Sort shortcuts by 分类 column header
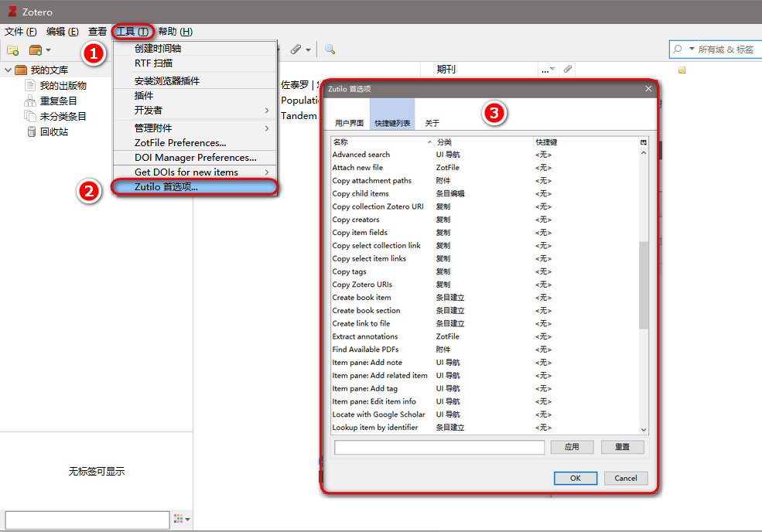762x532 pixels. pos(483,142)
